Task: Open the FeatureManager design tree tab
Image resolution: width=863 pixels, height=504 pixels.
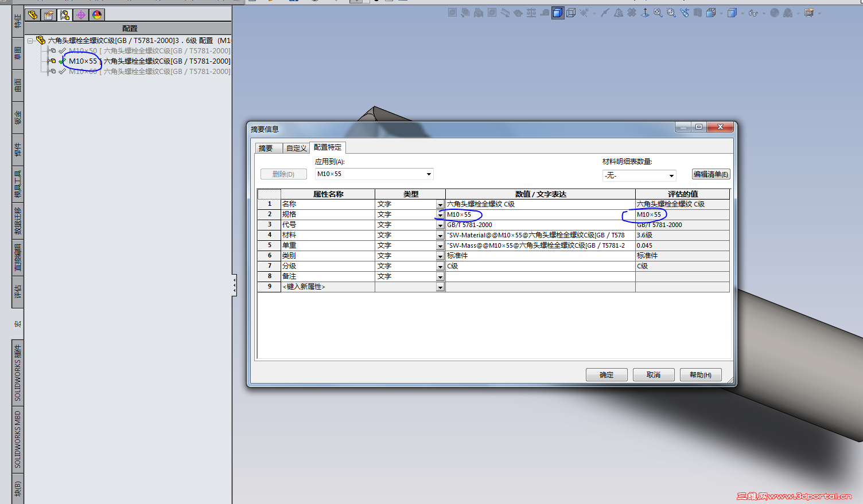Action: pos(33,15)
